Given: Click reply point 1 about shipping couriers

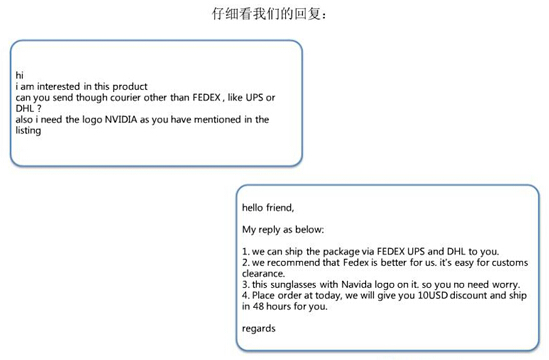Looking at the screenshot, I should tap(370, 251).
